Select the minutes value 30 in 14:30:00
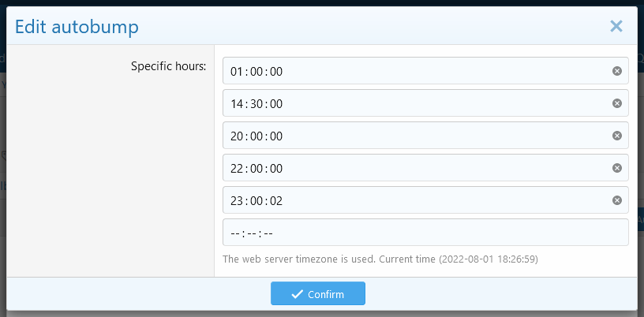This screenshot has width=644, height=317. click(256, 104)
